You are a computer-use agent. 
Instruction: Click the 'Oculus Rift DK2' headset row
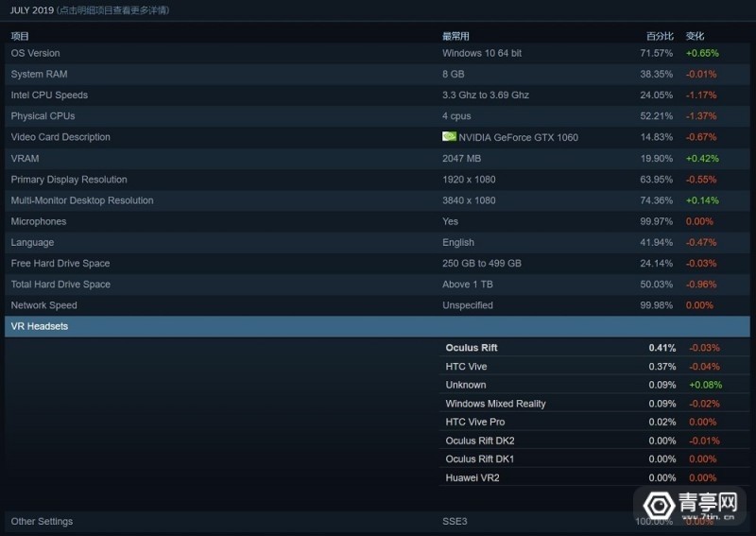pos(594,441)
